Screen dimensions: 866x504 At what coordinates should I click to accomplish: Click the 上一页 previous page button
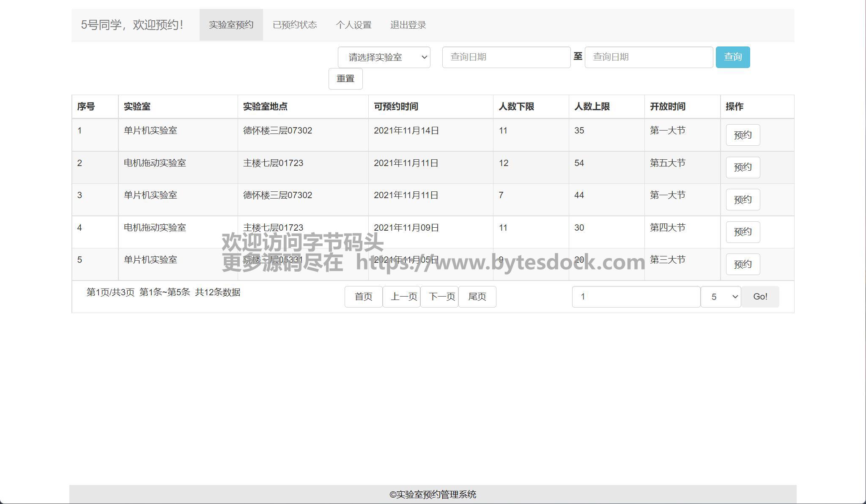[401, 297]
